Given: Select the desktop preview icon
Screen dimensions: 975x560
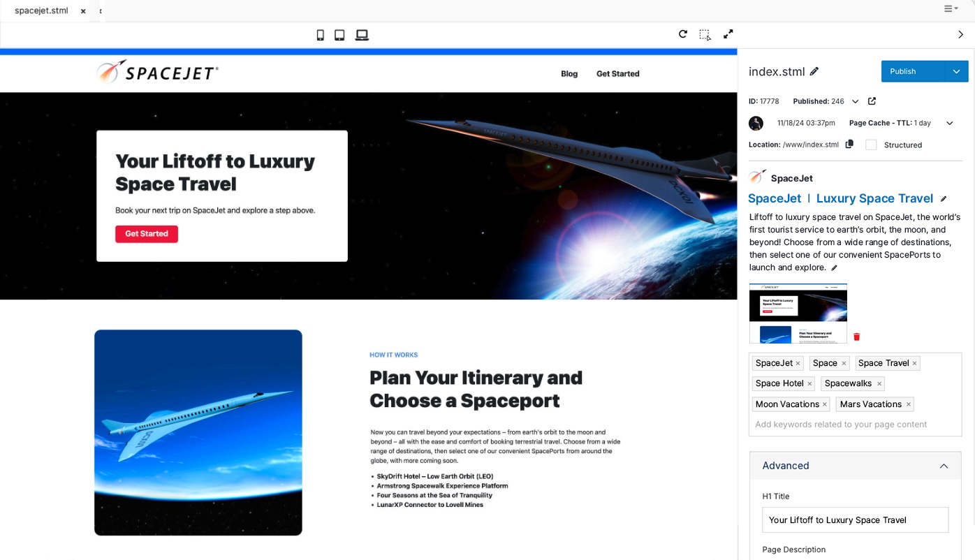Looking at the screenshot, I should [x=361, y=35].
